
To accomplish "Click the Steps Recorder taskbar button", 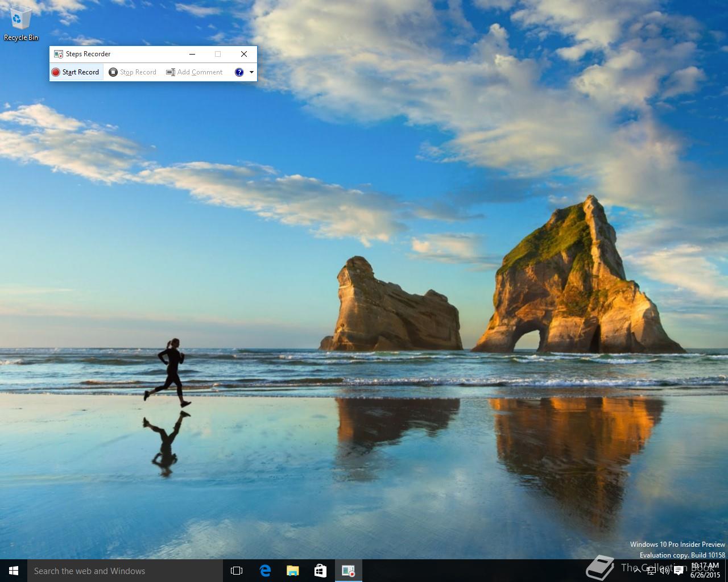I will pos(349,571).
